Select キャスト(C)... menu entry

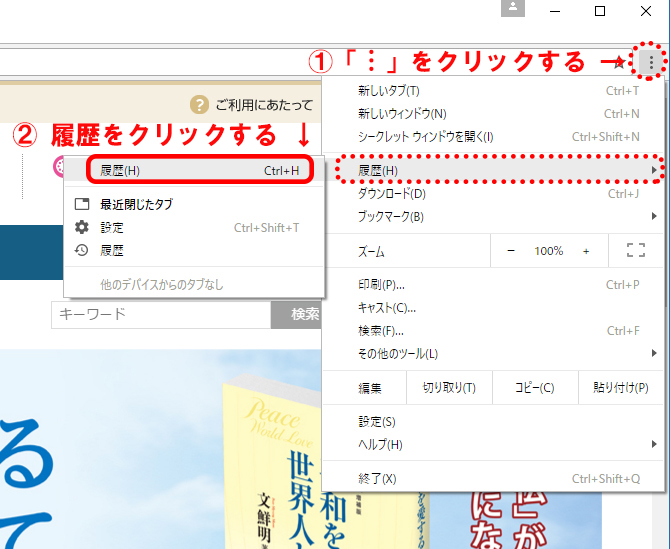click(493, 308)
